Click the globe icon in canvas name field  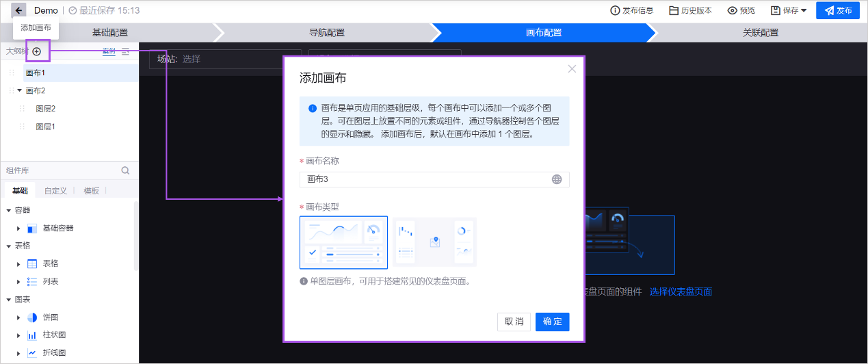coord(557,179)
